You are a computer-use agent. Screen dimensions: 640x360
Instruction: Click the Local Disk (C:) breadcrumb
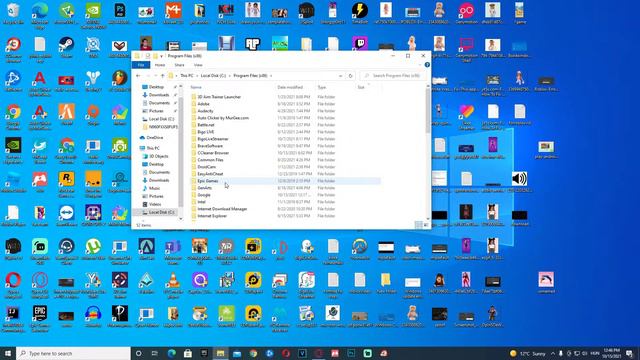pos(213,76)
